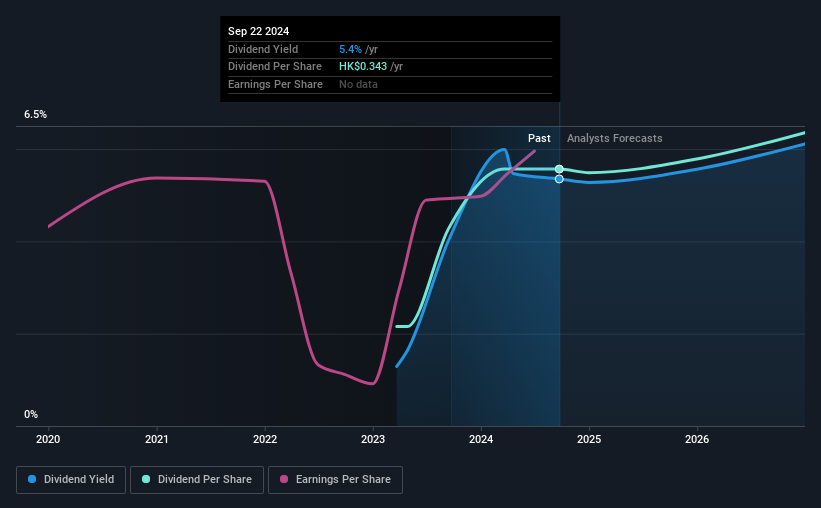Click the 2022 x-axis label
This screenshot has width=821, height=508.
tap(265, 439)
